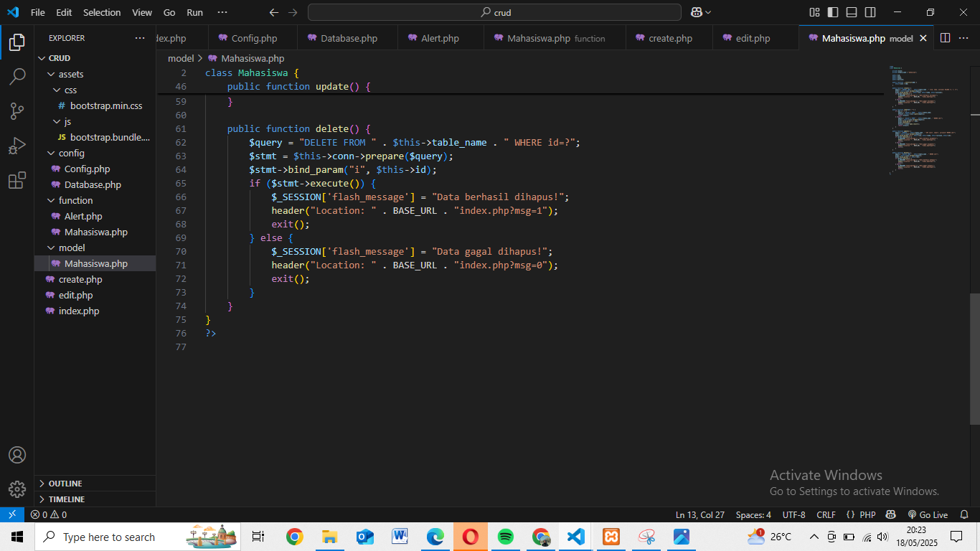Toggle the panel visibility
The height and width of the screenshot is (551, 980).
851,12
